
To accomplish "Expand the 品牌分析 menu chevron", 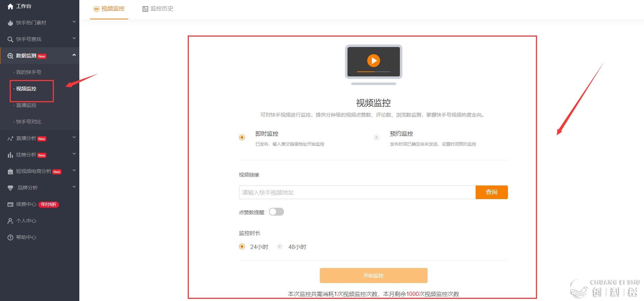I will pyautogui.click(x=74, y=187).
